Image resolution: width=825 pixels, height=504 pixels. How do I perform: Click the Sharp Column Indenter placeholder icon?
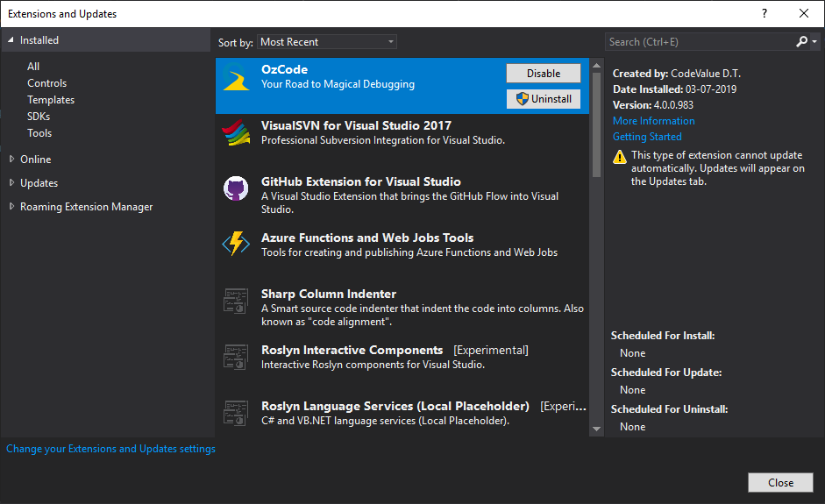click(236, 301)
